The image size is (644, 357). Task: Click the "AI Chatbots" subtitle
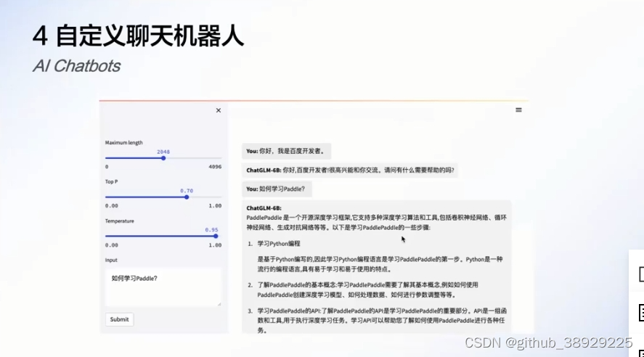[x=76, y=65]
